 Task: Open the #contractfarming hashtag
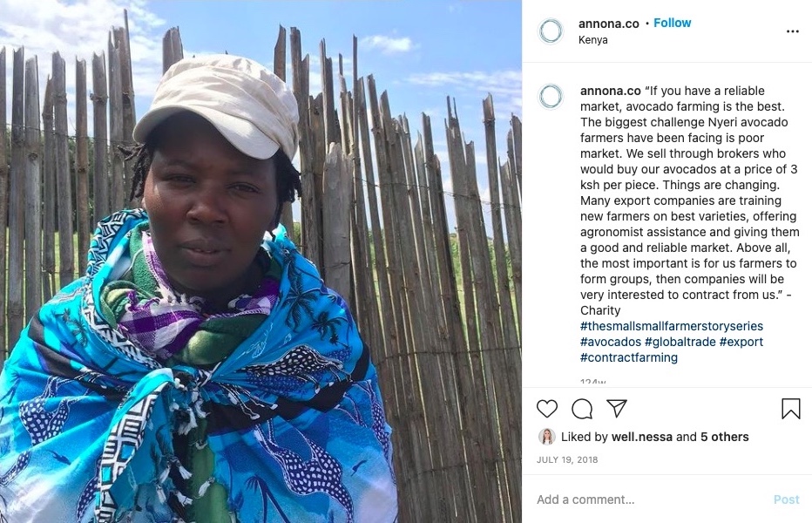pyautogui.click(x=629, y=357)
